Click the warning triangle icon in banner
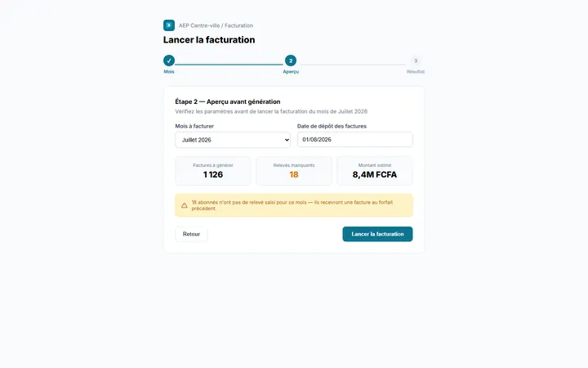Viewport: 588px width, 368px height. pyautogui.click(x=184, y=205)
